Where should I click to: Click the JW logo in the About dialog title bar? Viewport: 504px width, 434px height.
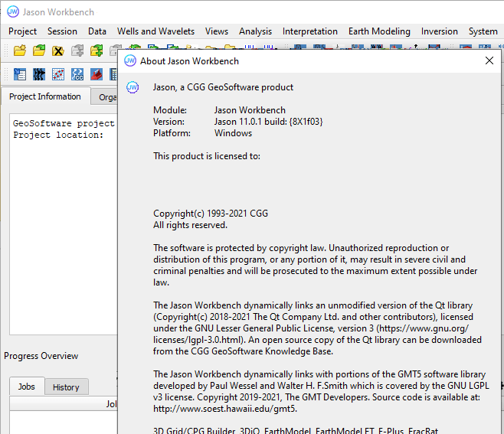pyautogui.click(x=130, y=60)
